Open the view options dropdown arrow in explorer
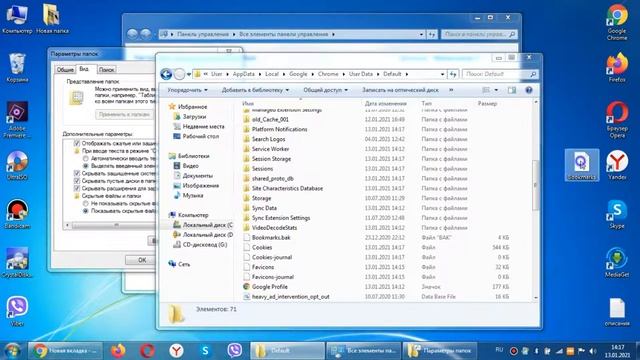This screenshot has width=640, height=360. tap(496, 90)
